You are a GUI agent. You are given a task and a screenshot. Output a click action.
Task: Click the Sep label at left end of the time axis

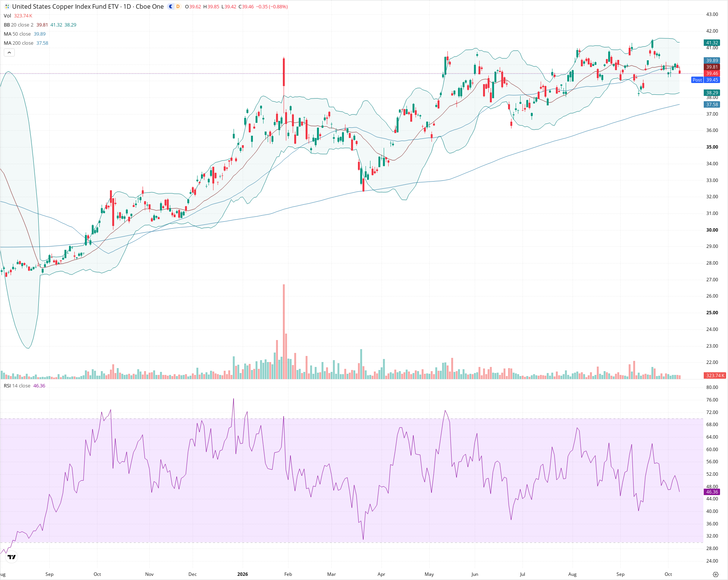click(x=49, y=574)
